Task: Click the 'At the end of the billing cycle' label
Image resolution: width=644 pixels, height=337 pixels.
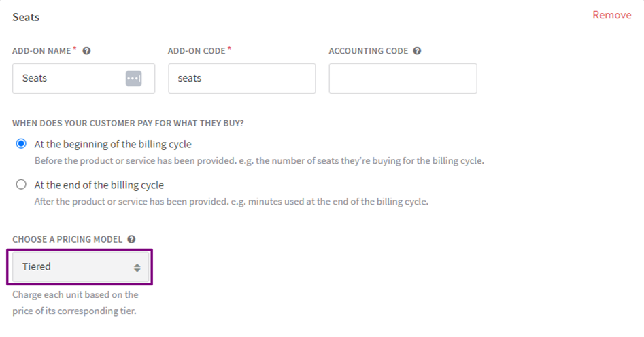Action: click(99, 185)
